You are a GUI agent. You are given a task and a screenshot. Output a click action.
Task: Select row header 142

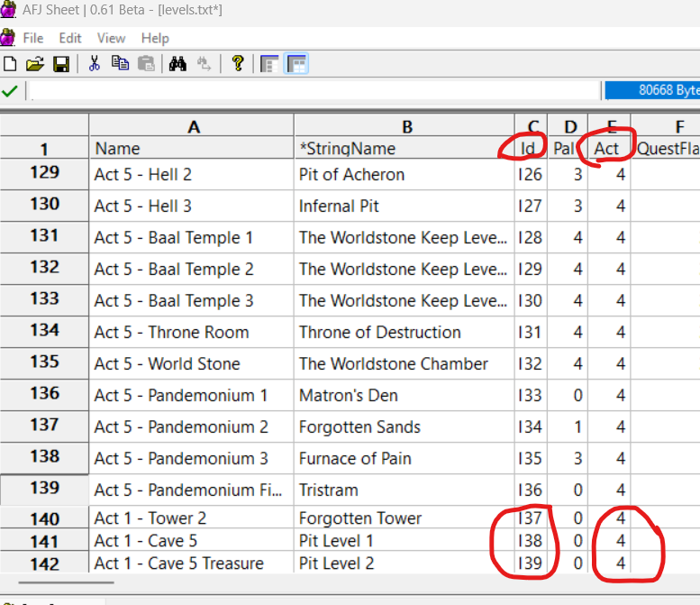(x=44, y=563)
